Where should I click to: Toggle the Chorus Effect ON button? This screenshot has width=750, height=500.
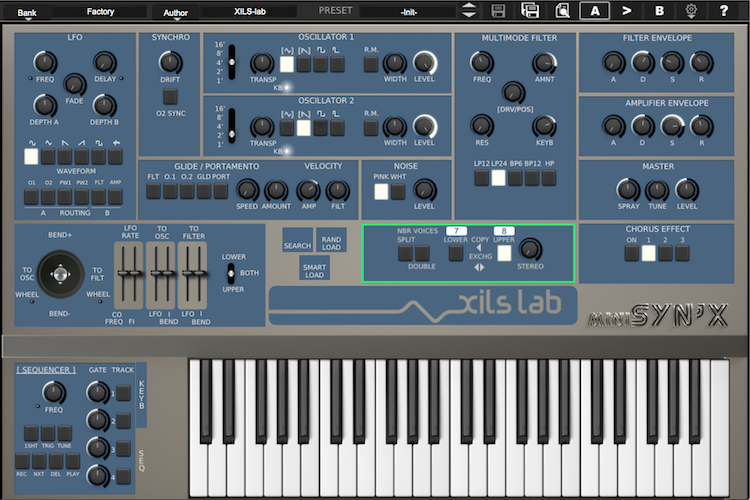[631, 253]
